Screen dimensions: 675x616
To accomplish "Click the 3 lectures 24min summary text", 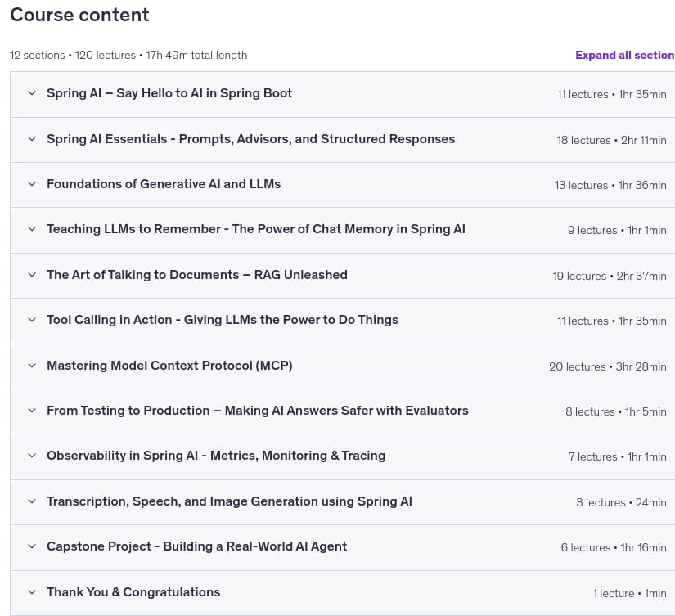I will pyautogui.click(x=621, y=502).
